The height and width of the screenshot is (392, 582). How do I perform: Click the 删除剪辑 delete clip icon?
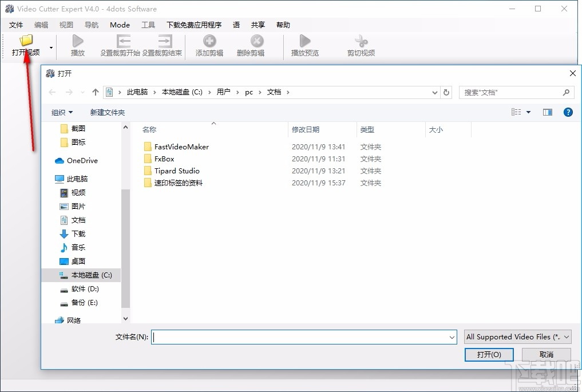[256, 41]
